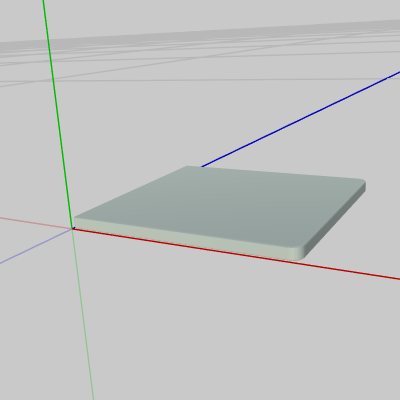Screen dimensions: 400x400
Task: Select the left edge of plate's top face
Action: (131, 192)
